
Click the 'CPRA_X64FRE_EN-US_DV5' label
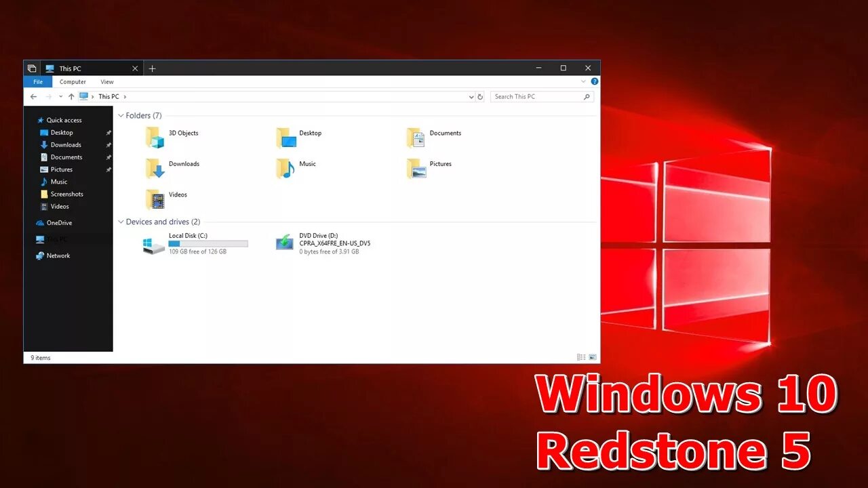[x=335, y=243]
